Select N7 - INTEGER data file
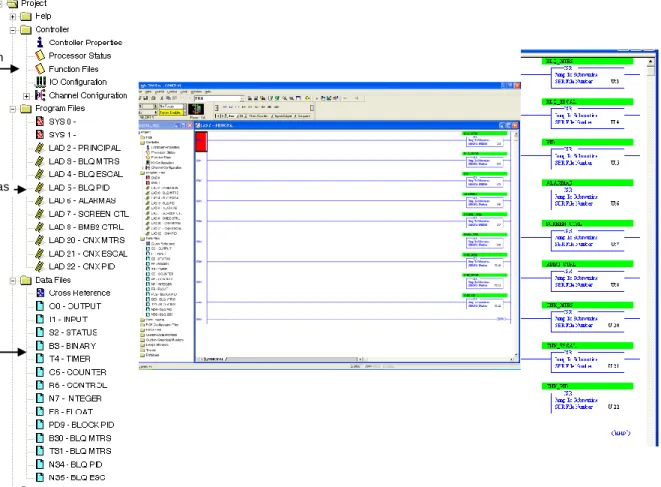Image resolution: width=661 pixels, height=487 pixels. tap(70, 398)
